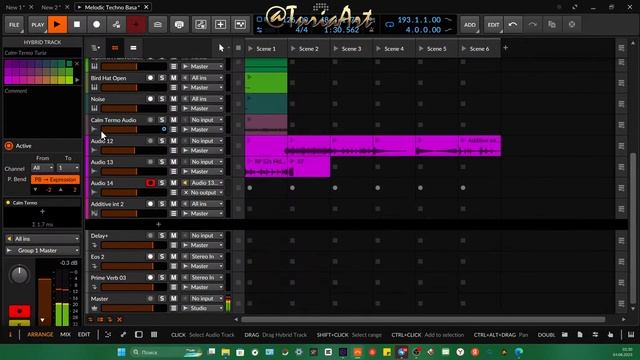Adjust Master track volume fader
The width and height of the screenshot is (640, 360).
(134, 308)
